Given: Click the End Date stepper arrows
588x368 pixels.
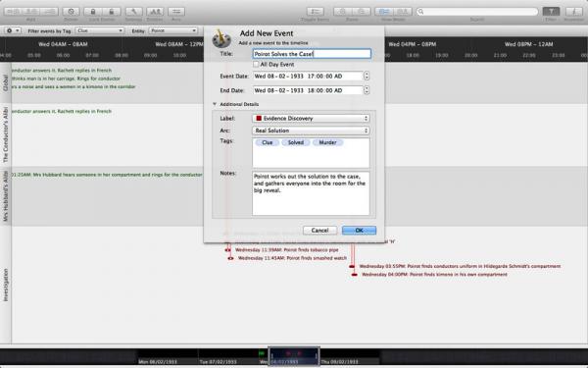Looking at the screenshot, I should coord(367,90).
